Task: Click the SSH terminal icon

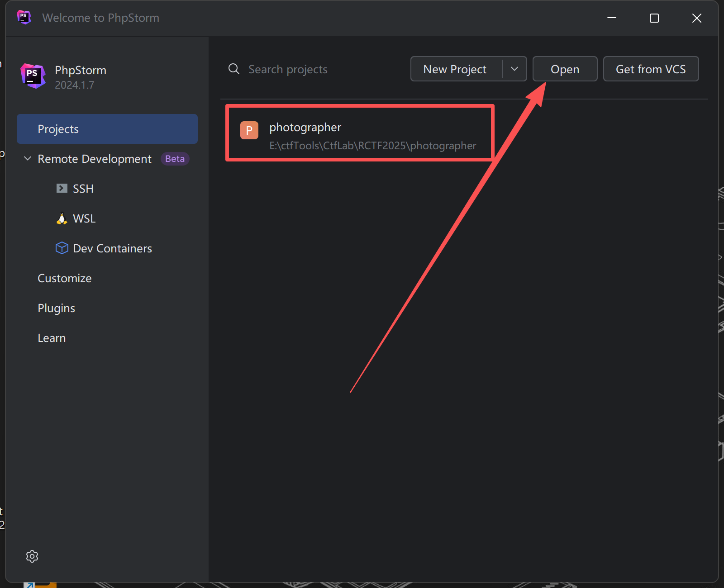Action: tap(62, 189)
